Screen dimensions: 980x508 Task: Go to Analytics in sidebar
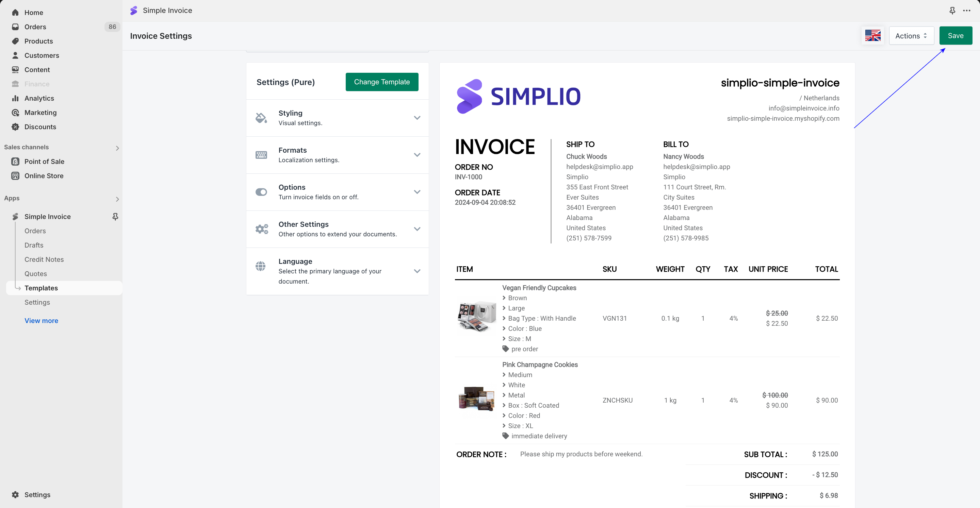[39, 98]
